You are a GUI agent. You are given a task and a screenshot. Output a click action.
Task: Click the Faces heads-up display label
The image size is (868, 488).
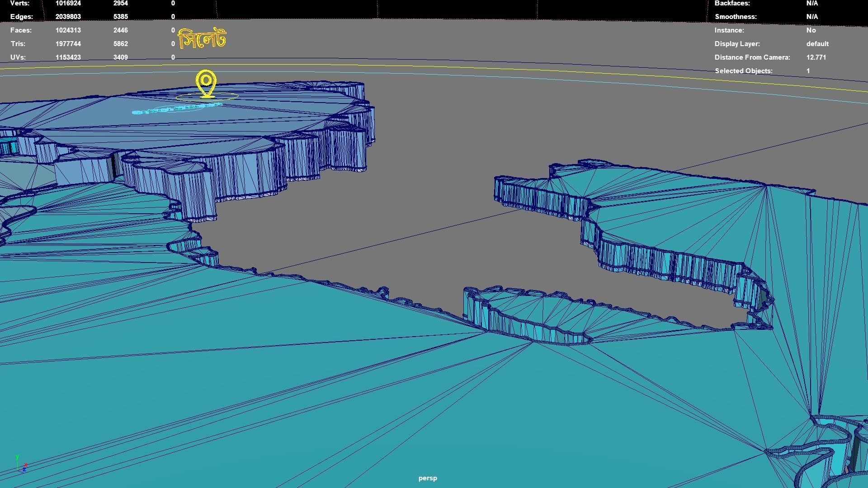point(21,30)
